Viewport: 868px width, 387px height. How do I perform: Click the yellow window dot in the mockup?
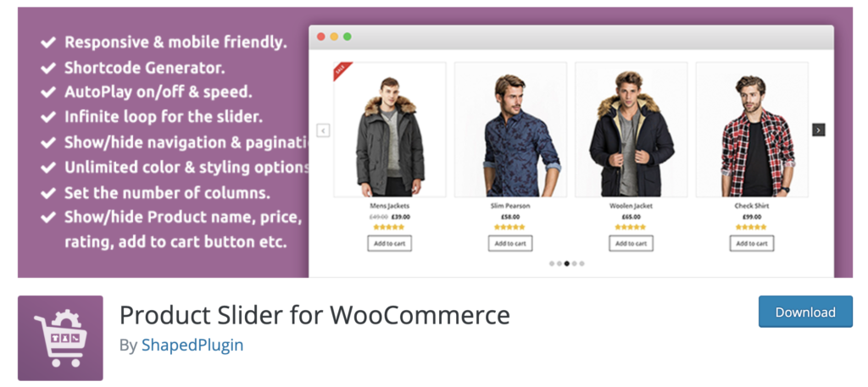334,37
